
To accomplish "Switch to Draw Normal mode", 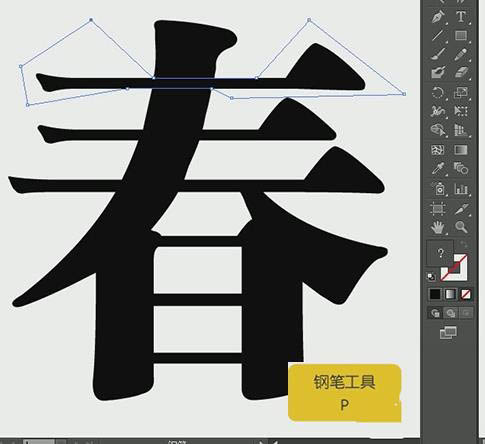I will coord(435,313).
